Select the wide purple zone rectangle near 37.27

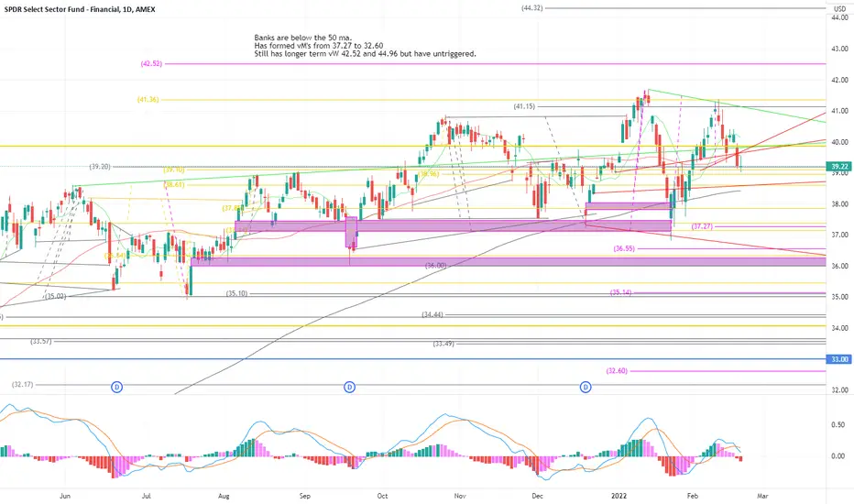coord(453,225)
